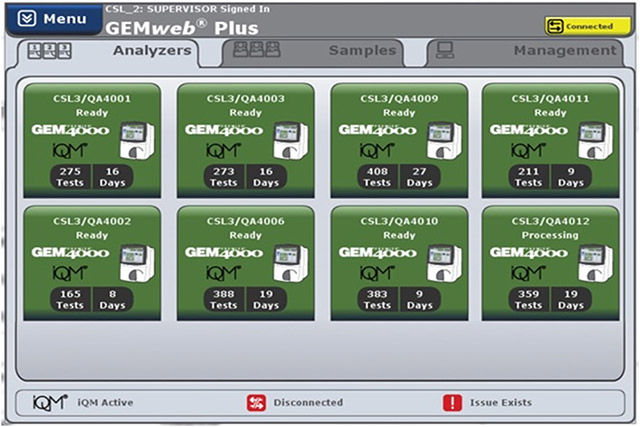Click the GEM4000 logo on QA4012 card

click(x=529, y=253)
